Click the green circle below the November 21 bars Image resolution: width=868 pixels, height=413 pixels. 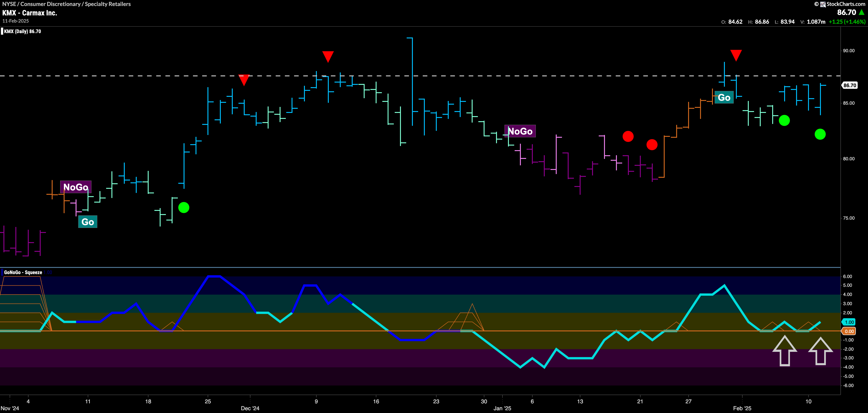tap(184, 207)
